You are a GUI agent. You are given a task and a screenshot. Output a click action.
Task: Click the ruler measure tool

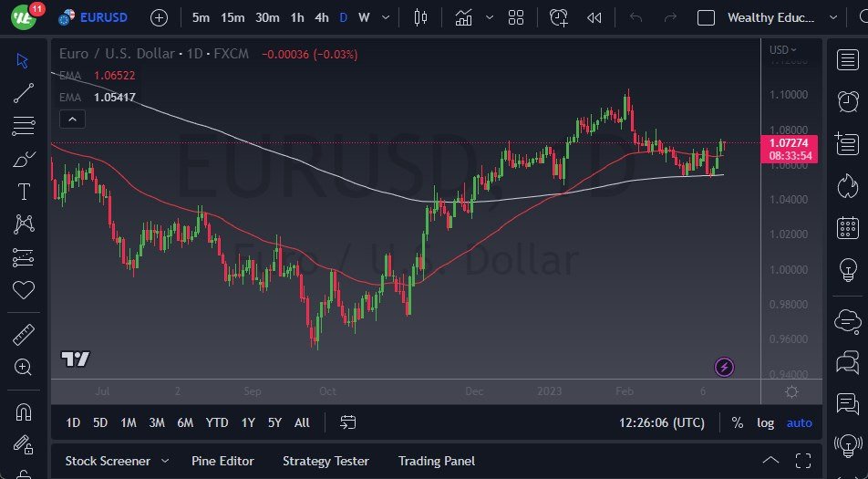pos(24,335)
